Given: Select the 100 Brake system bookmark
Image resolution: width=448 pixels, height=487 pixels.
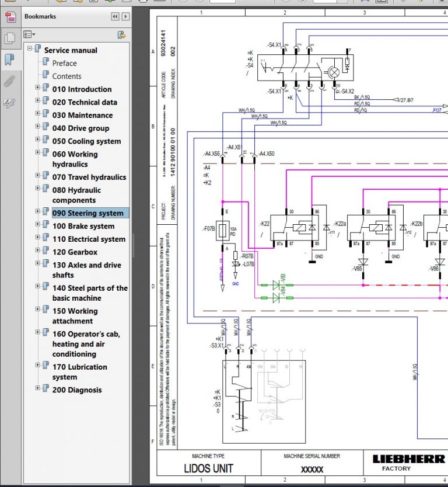Looking at the screenshot, I should 83,226.
